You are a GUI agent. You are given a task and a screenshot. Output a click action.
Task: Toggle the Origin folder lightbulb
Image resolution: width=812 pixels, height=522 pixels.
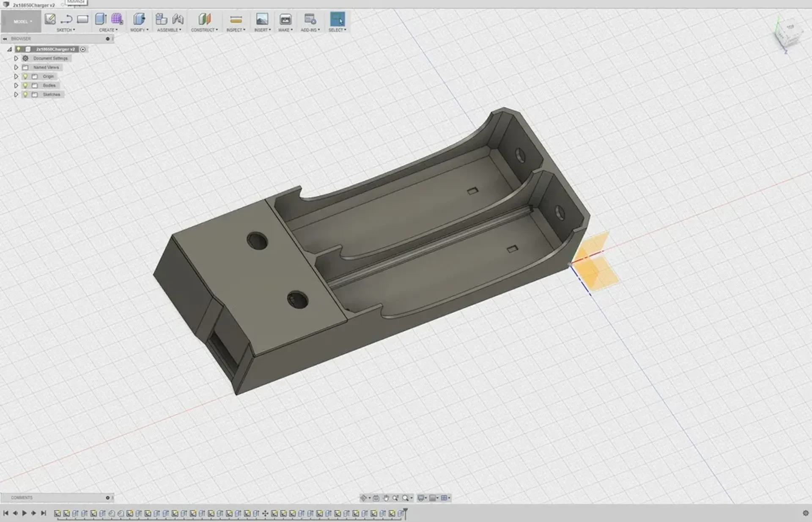[x=25, y=77]
